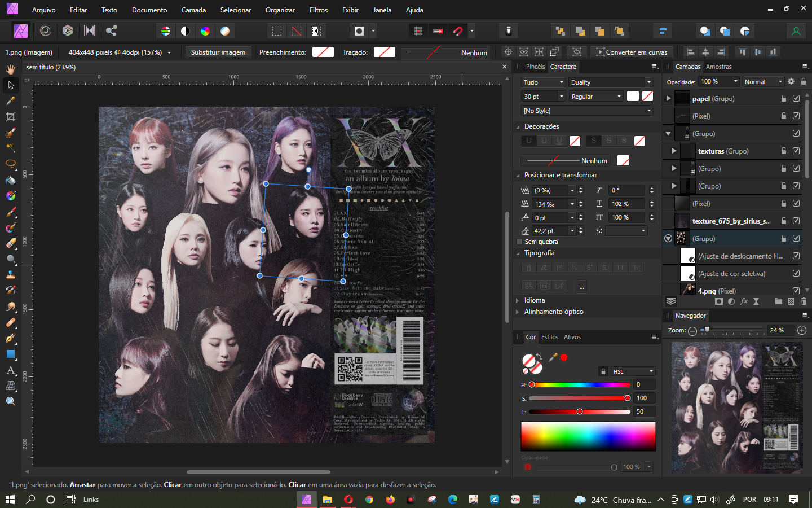Viewport: 812px width, 508px height.
Task: Unlock the papel group layer lock
Action: click(x=784, y=98)
